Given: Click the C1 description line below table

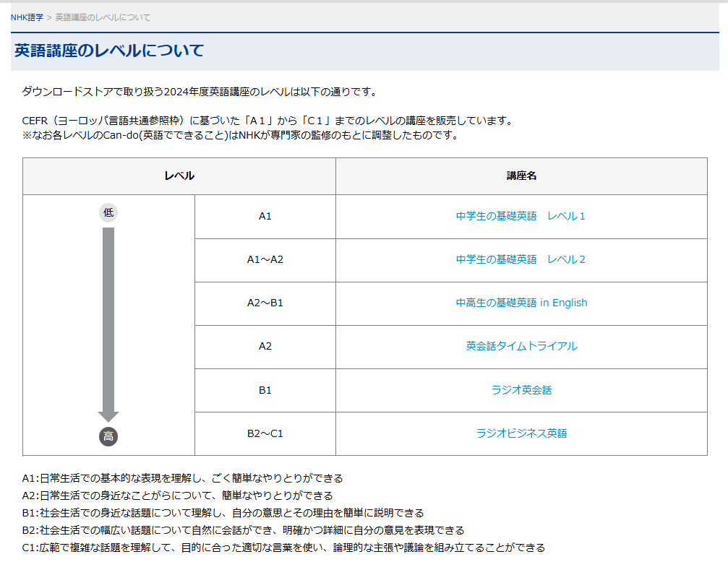Looking at the screenshot, I should click(x=283, y=548).
